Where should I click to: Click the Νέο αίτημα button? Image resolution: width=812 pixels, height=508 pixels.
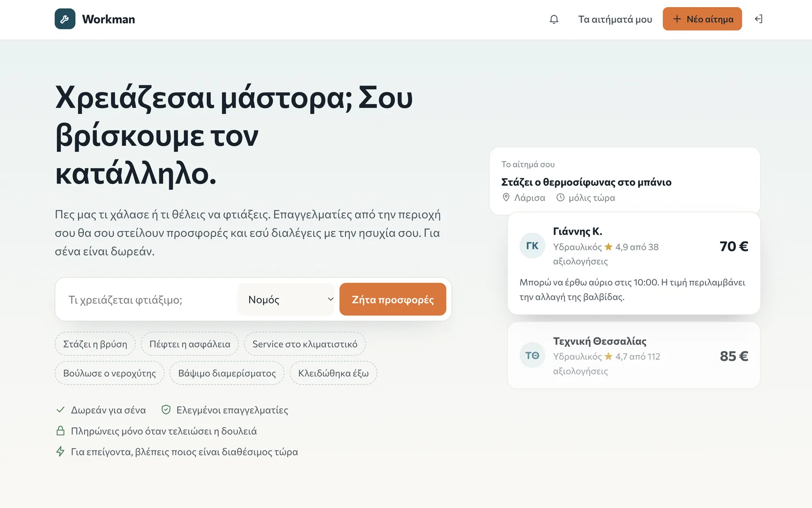[x=702, y=19]
